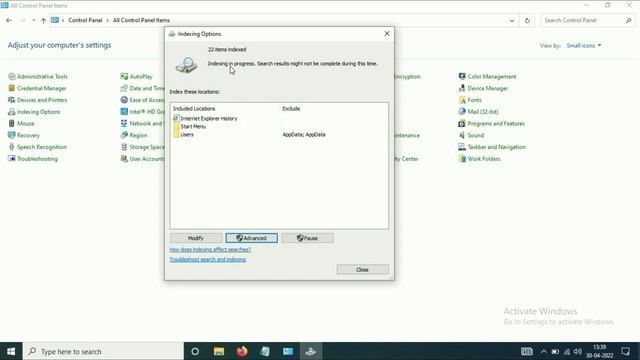Open Device Manager icon

pos(462,88)
